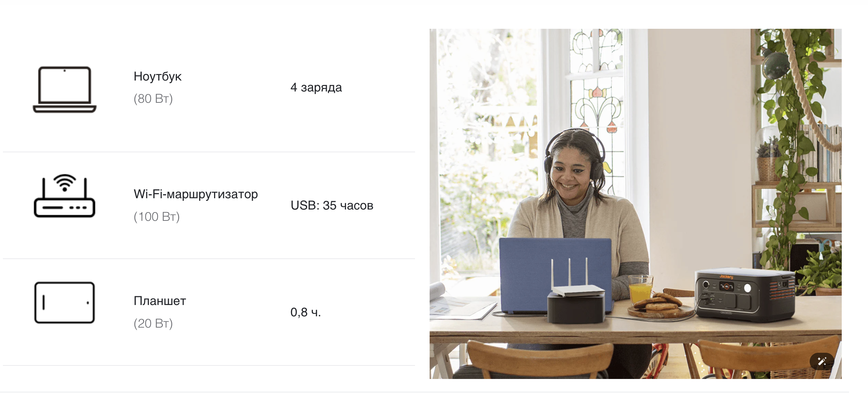Click the (100 Вт) power text
Image resolution: width=868 pixels, height=395 pixels.
(157, 217)
